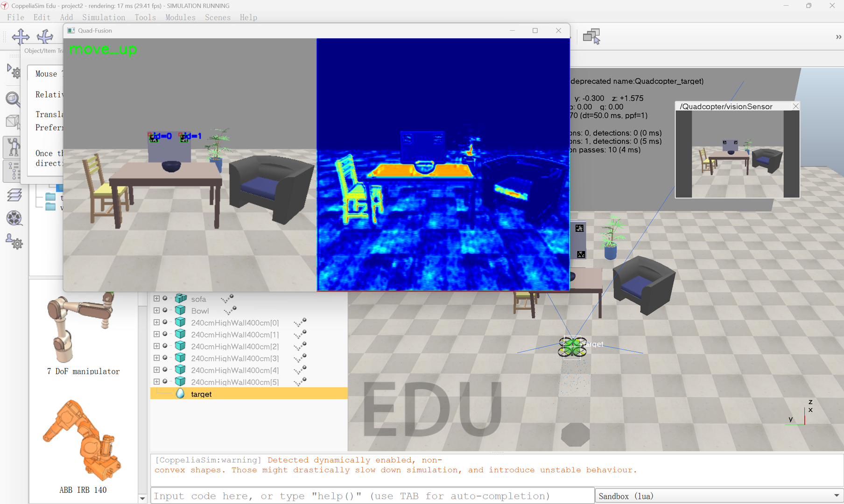The width and height of the screenshot is (844, 504).
Task: Click the "Quad-Fusion" window title text
Action: [x=95, y=30]
